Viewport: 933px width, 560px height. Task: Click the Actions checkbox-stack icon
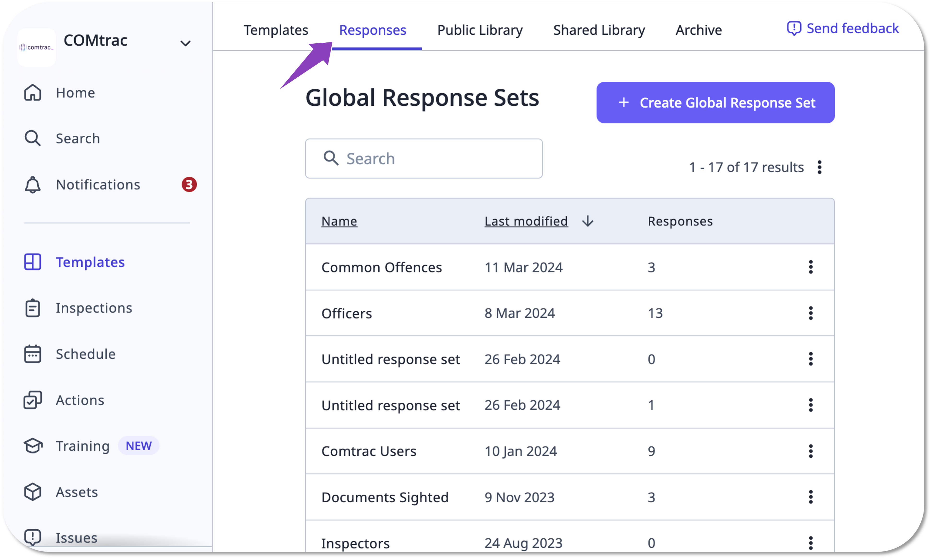pos(32,400)
